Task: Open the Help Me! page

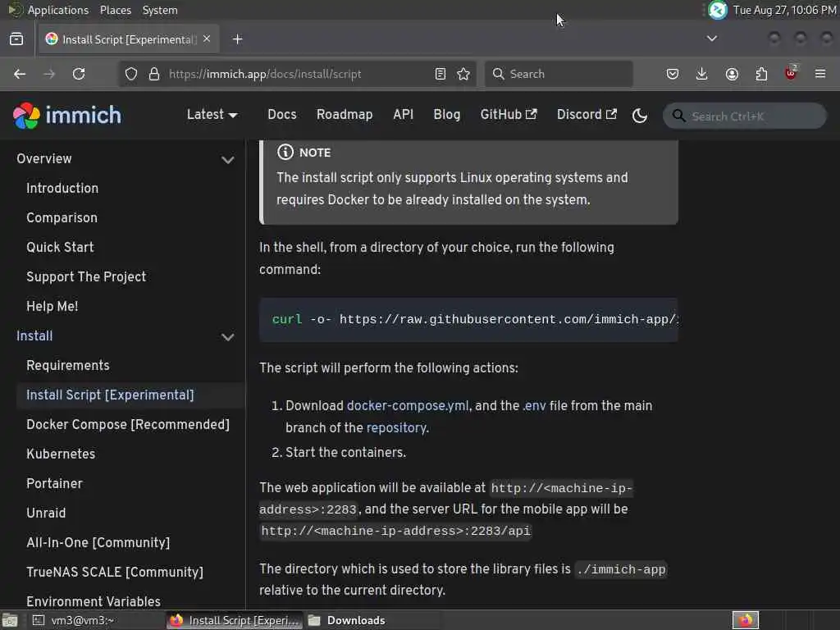Action: pos(52,307)
